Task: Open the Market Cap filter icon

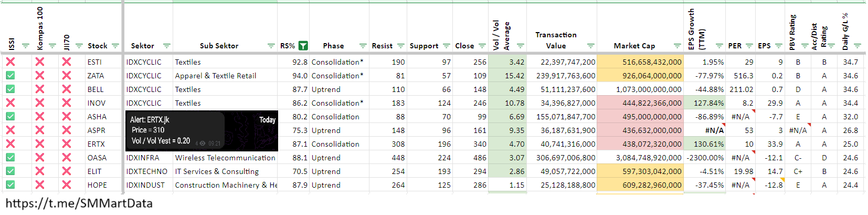Action: point(677,46)
